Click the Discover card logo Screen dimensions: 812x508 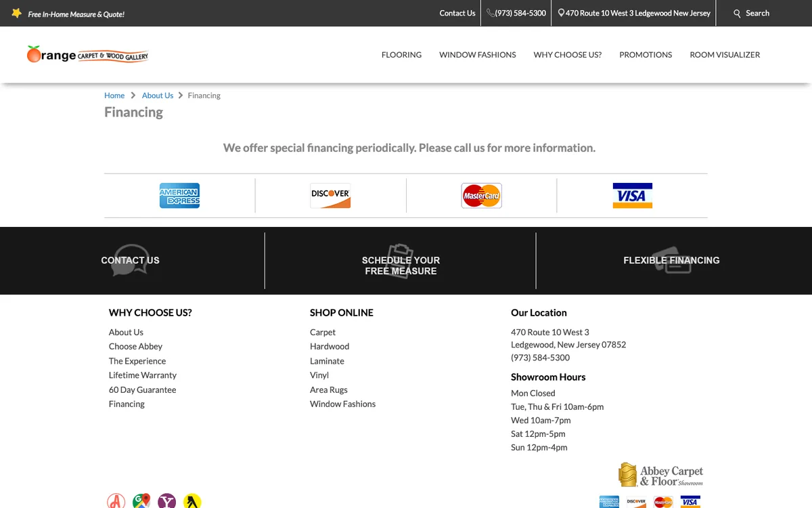click(x=330, y=196)
